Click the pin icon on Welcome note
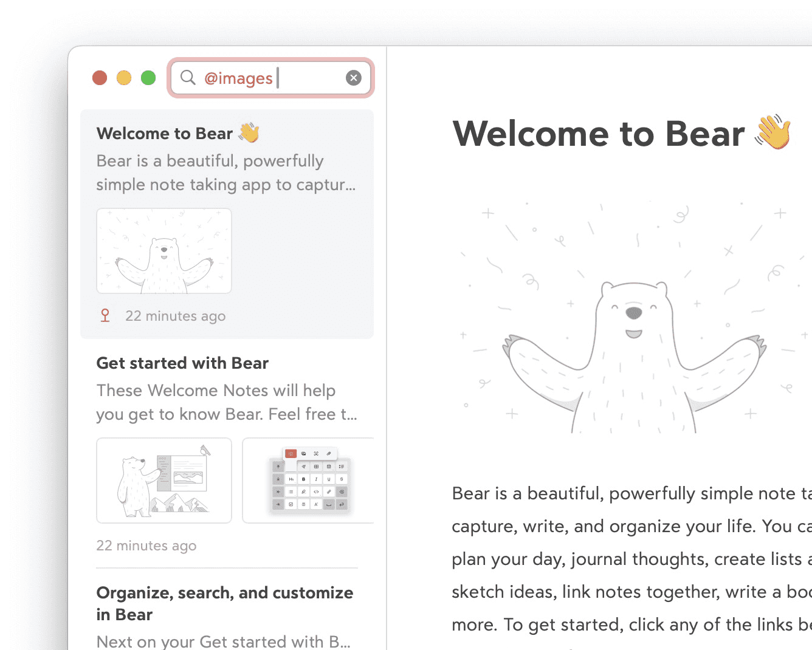 [105, 315]
